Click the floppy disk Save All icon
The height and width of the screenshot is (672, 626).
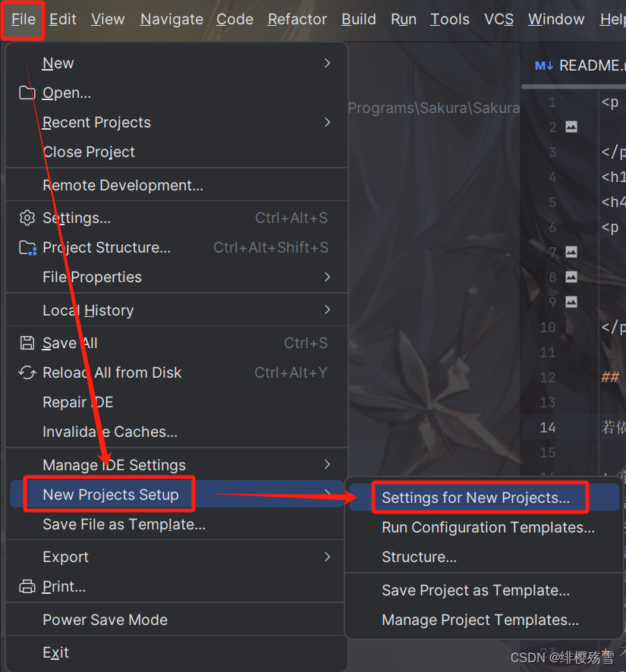coord(27,343)
